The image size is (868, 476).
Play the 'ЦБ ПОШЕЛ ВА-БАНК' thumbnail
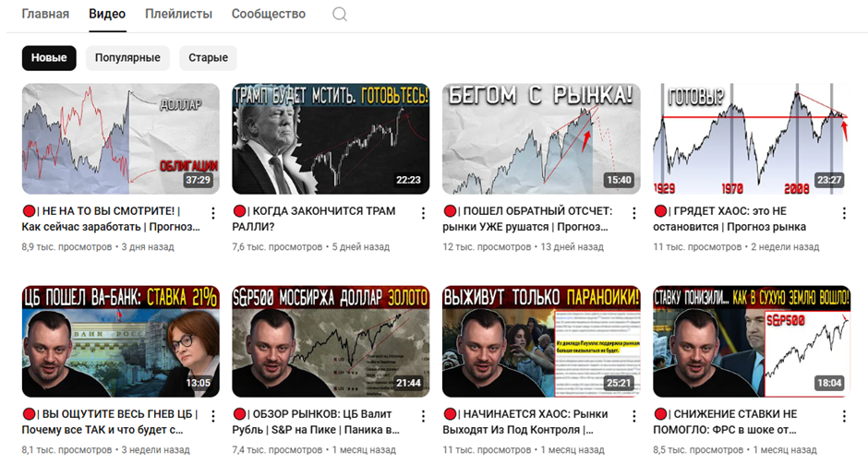pyautogui.click(x=121, y=341)
